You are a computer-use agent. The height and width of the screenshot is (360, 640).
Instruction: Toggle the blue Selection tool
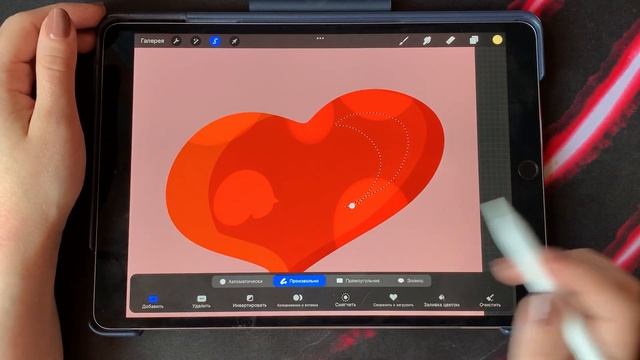tap(215, 41)
